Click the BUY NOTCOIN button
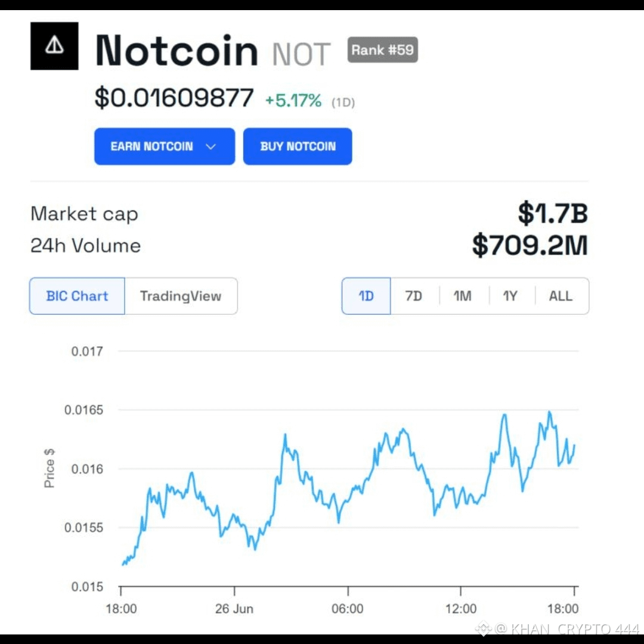Screen dimensions: 644x644 [x=298, y=147]
